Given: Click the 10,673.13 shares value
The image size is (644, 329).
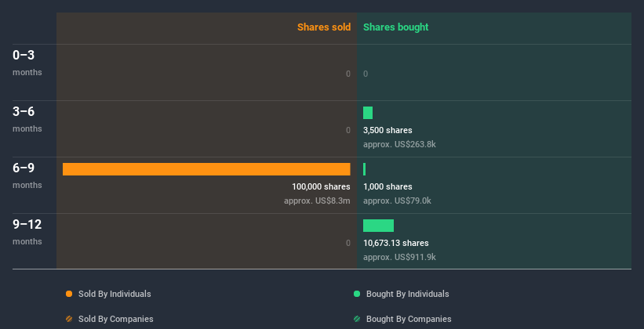Looking at the screenshot, I should pyautogui.click(x=396, y=244).
